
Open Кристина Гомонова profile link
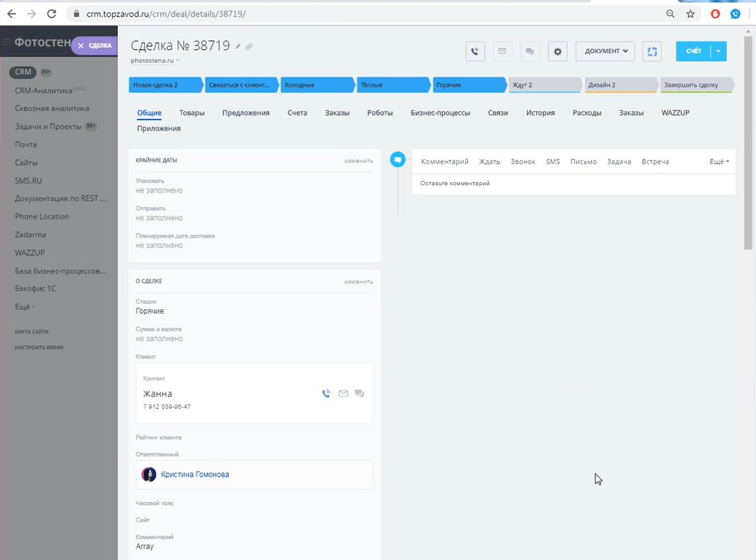(195, 475)
